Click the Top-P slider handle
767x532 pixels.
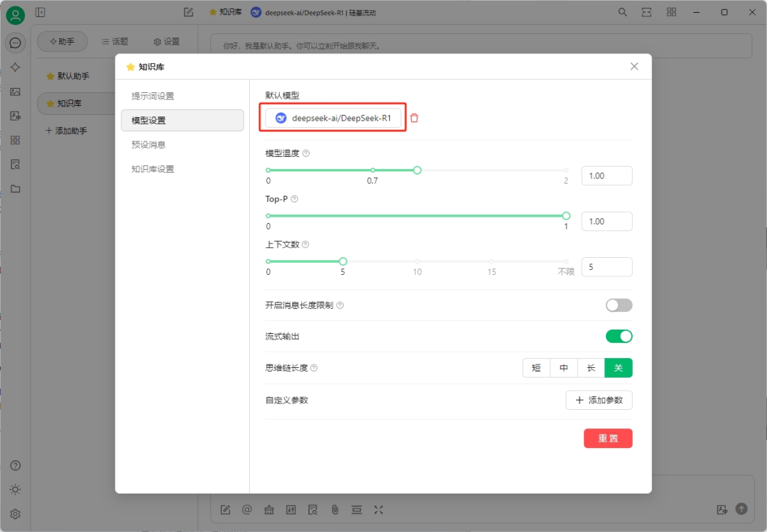coord(566,215)
